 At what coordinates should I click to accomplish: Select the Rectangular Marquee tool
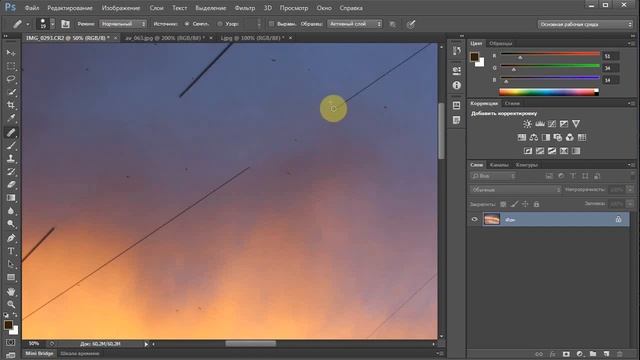coord(11,66)
